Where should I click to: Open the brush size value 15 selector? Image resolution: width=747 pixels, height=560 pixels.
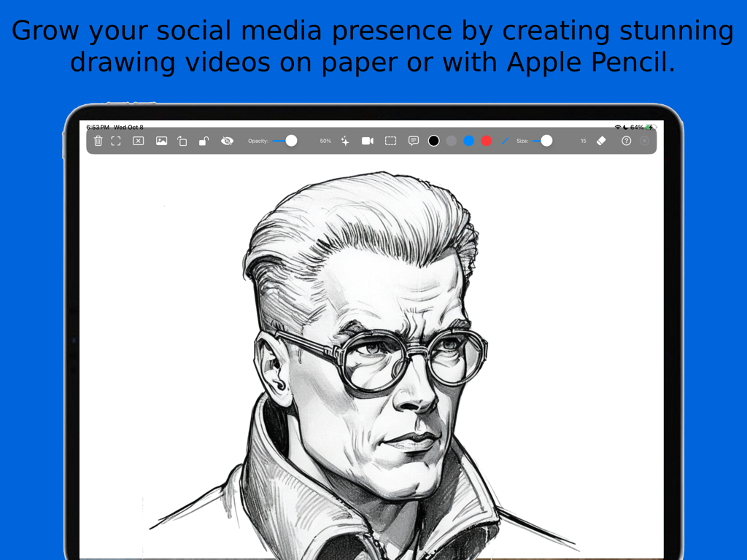[x=584, y=141]
